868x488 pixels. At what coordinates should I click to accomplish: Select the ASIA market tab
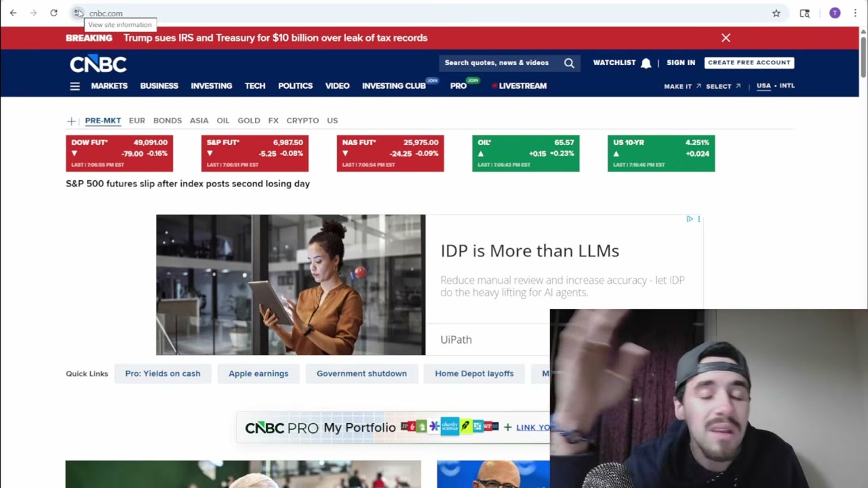(199, 121)
